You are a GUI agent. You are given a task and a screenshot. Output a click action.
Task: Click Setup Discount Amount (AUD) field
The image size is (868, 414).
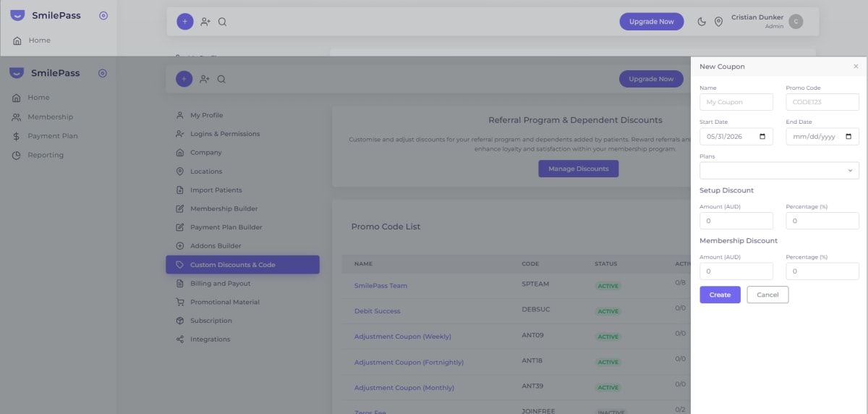point(736,221)
